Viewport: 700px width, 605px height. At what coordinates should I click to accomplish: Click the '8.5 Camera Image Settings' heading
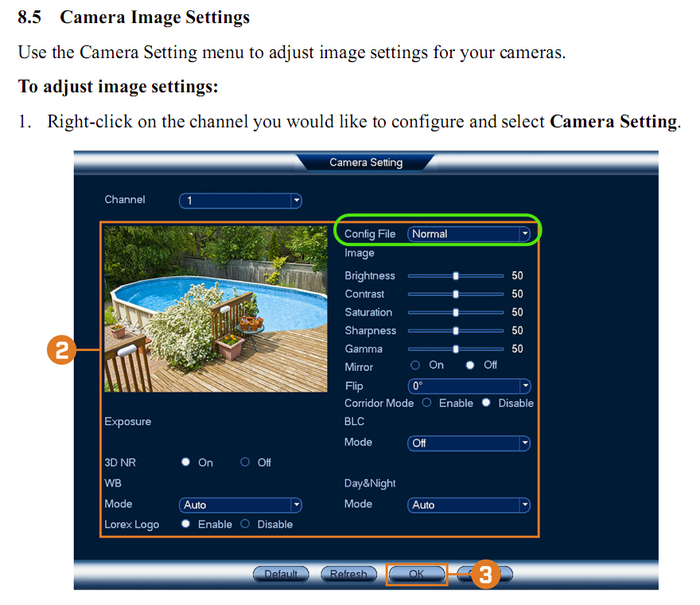[x=134, y=18]
